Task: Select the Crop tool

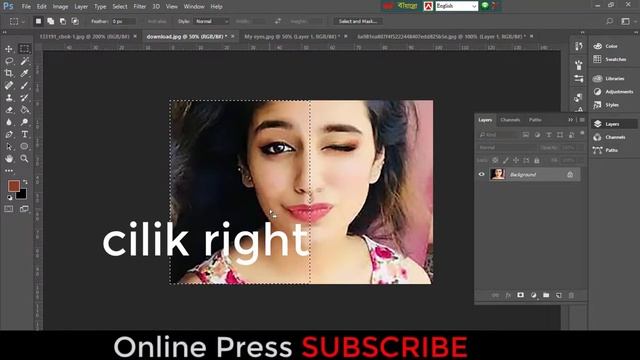Action: (x=9, y=73)
